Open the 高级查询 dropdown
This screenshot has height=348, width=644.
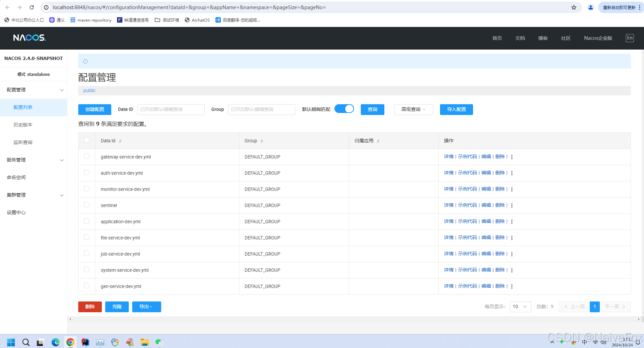tap(413, 109)
